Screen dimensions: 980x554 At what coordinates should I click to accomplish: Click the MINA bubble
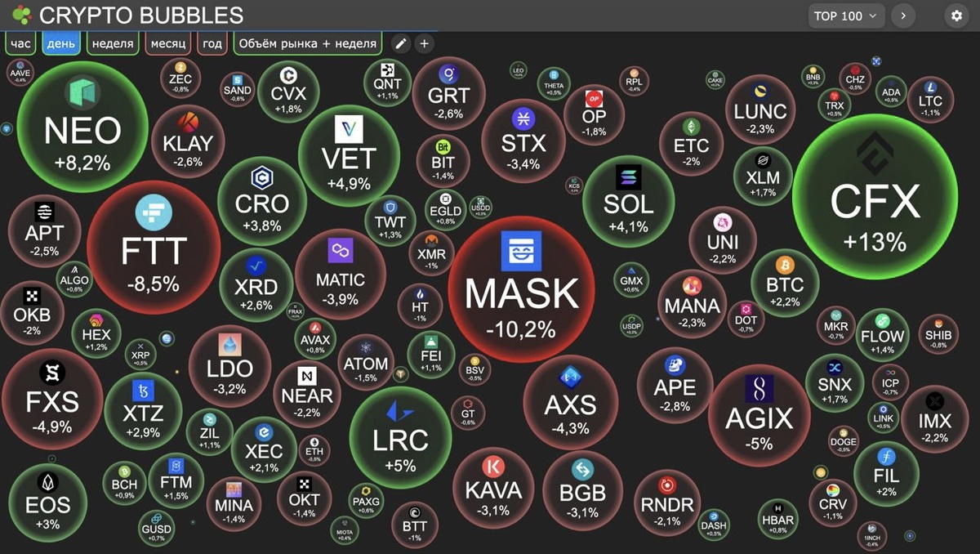pos(234,505)
